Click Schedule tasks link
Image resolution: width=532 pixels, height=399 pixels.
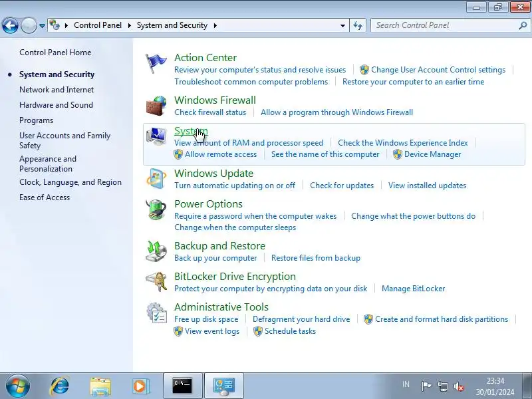pos(290,331)
